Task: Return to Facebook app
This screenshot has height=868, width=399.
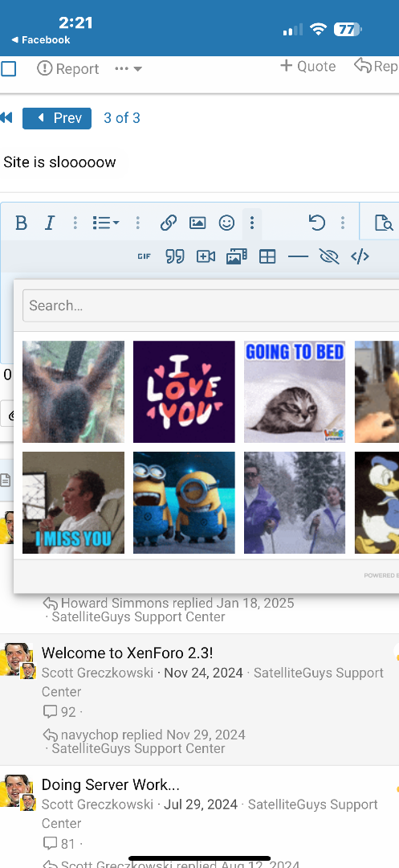Action: [x=41, y=40]
